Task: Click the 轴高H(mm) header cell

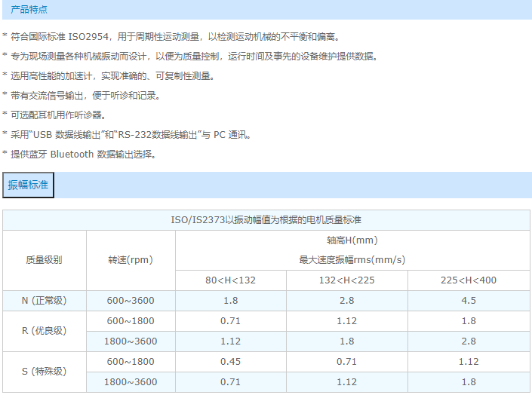Action: (352, 240)
